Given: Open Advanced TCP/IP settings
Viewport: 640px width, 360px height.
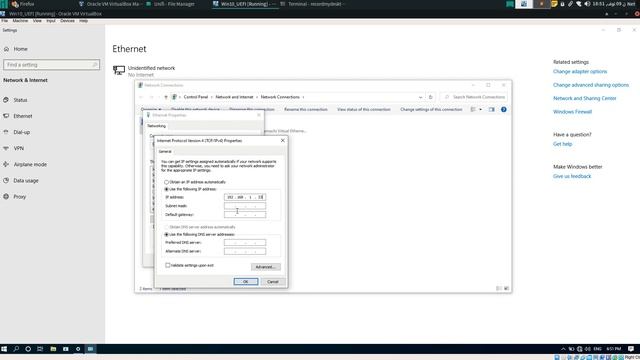Looking at the screenshot, I should click(266, 267).
